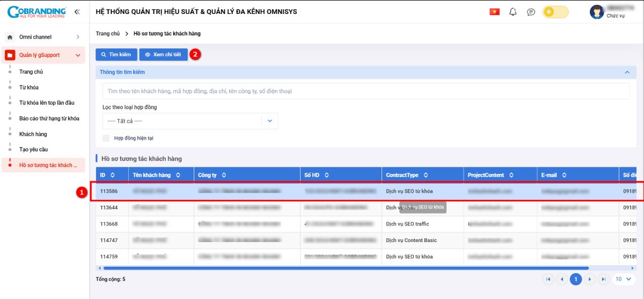Click the user avatar icon
Screen dimensions: 644x299
(x=596, y=12)
